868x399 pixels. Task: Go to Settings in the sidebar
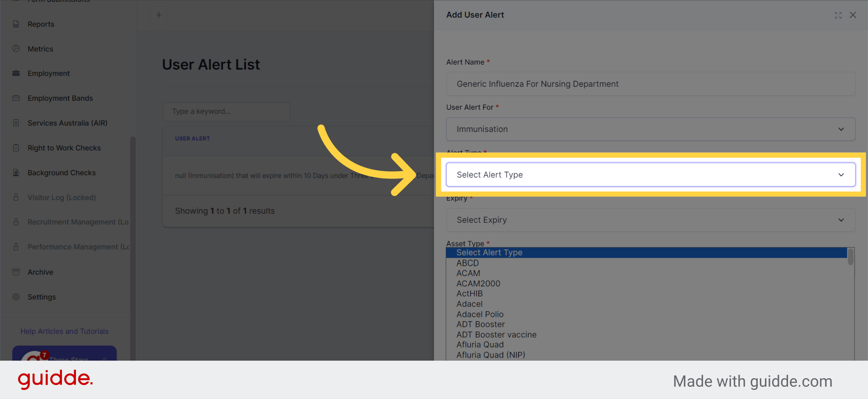pos(42,297)
